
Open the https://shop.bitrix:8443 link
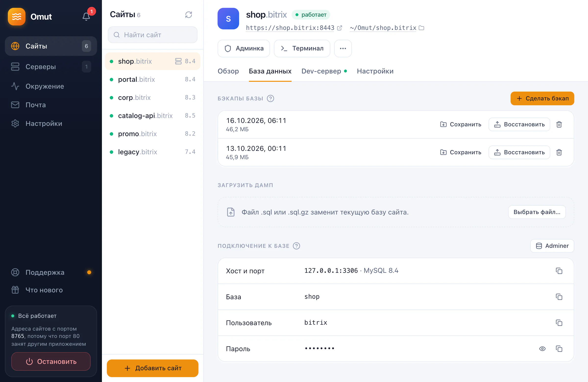(x=290, y=28)
